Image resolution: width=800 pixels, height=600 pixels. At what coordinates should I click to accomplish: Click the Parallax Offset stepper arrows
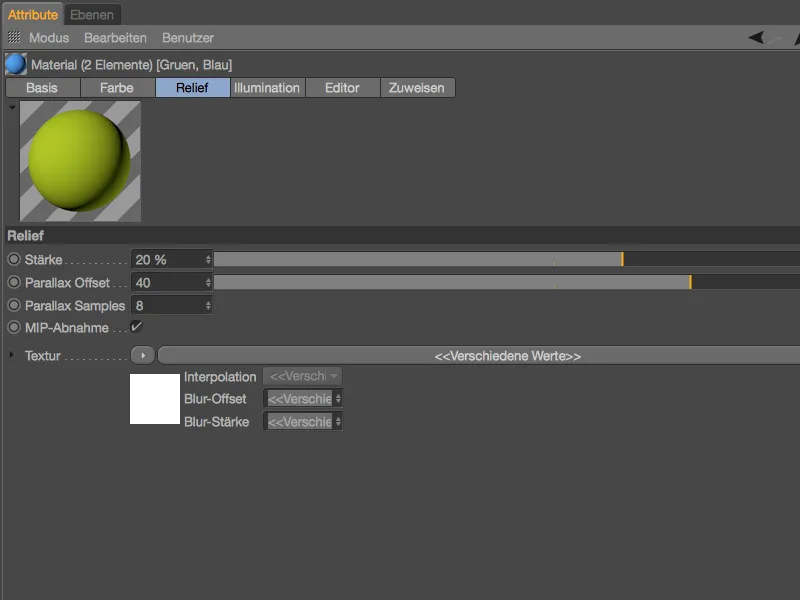pos(208,282)
